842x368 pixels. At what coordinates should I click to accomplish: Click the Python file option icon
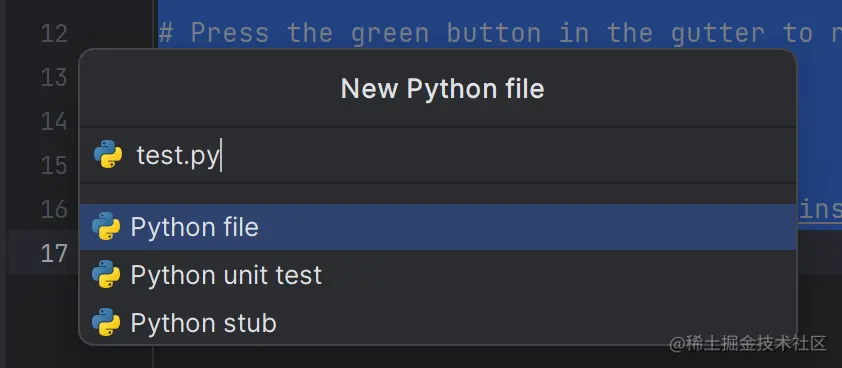[106, 226]
